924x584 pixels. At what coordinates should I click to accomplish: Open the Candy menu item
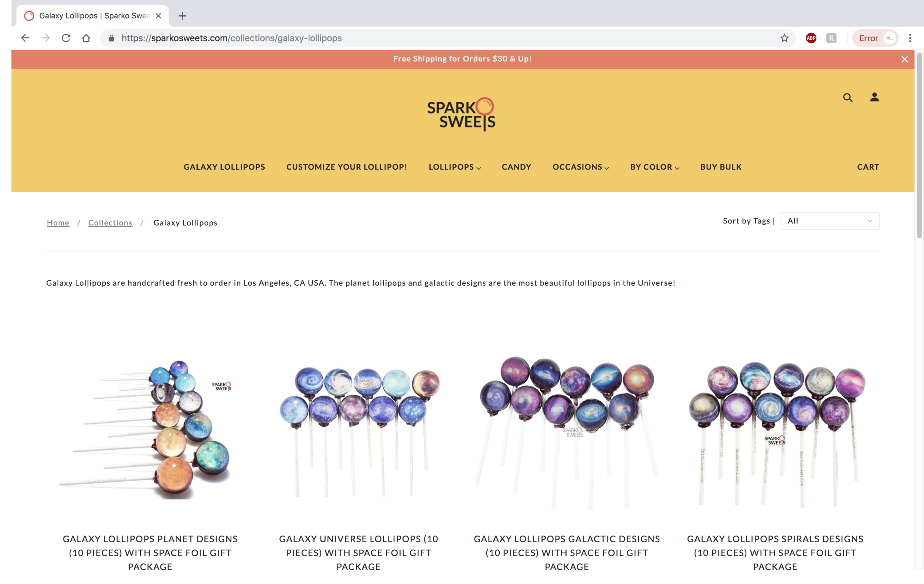coord(516,167)
